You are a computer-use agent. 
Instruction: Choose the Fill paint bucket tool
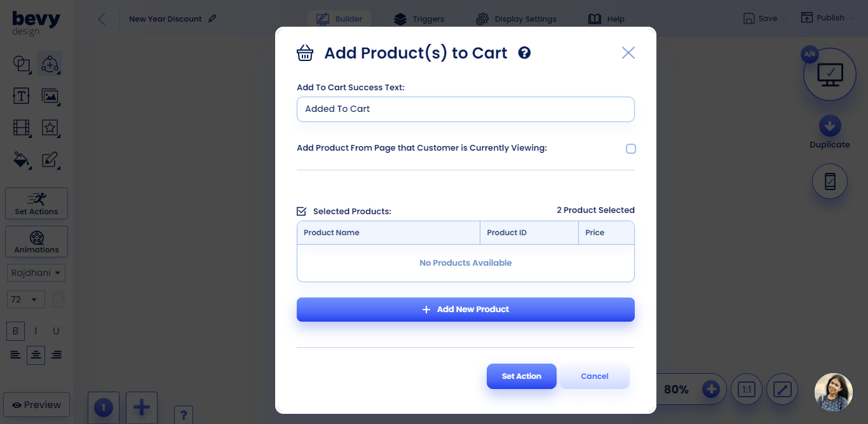click(x=22, y=160)
